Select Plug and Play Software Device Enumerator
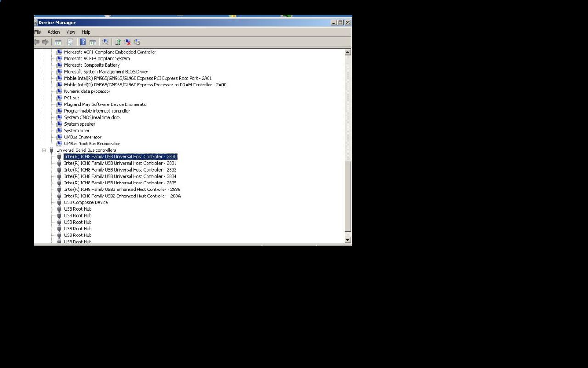The height and width of the screenshot is (368, 588). click(106, 104)
